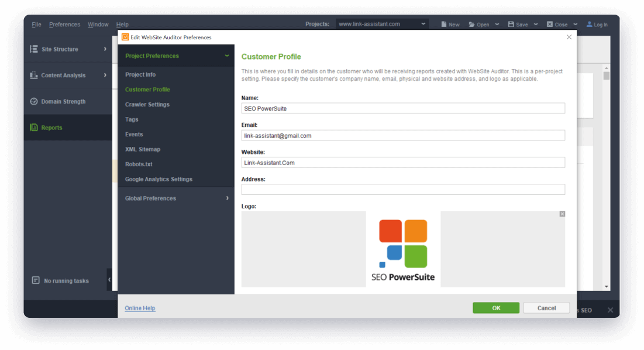Click the New project toolbar icon

tap(443, 25)
